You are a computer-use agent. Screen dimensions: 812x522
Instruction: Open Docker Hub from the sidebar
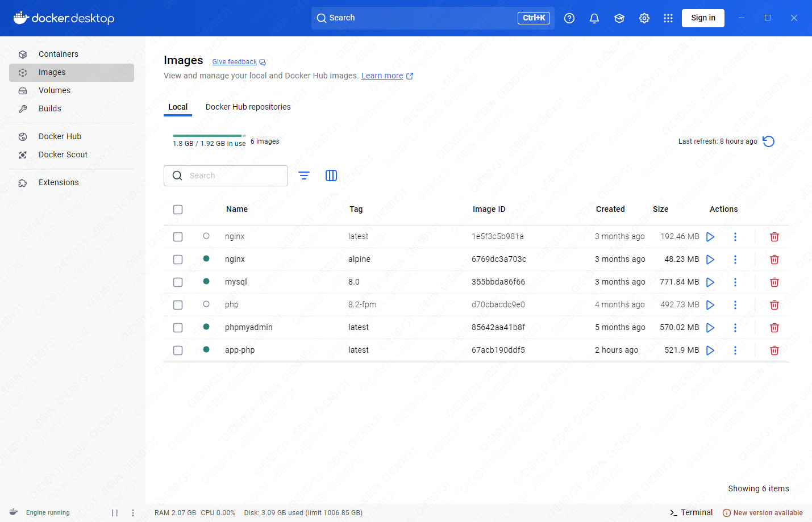[59, 136]
